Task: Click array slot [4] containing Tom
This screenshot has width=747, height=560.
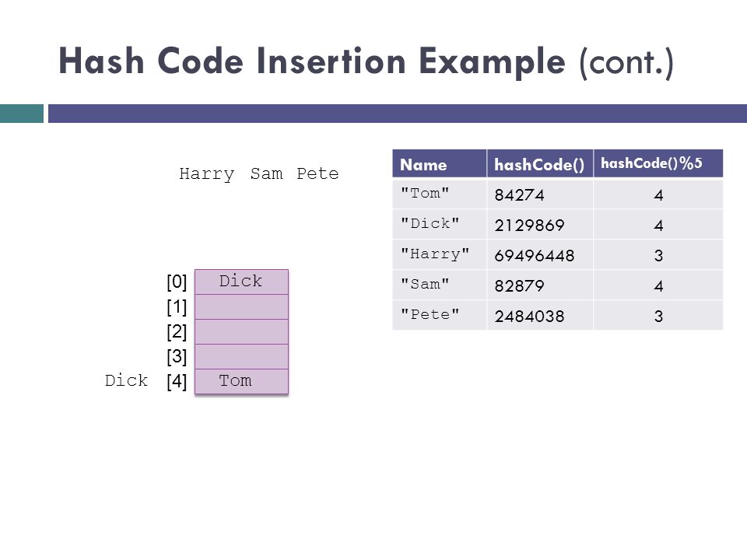Action: 241,381
